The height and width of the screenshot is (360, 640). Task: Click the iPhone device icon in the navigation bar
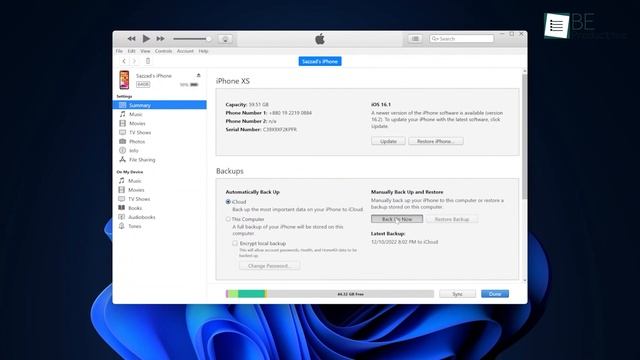[148, 61]
